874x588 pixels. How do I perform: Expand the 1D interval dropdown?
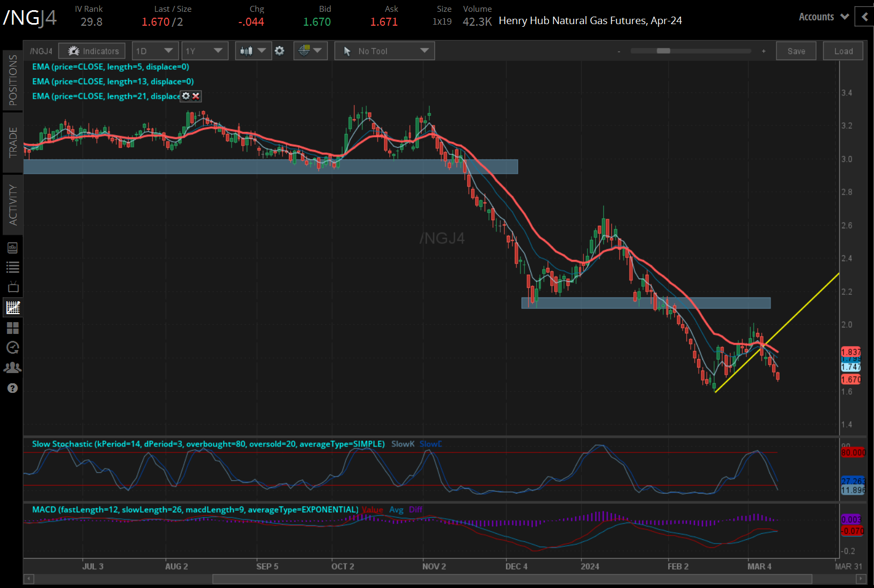tap(154, 51)
